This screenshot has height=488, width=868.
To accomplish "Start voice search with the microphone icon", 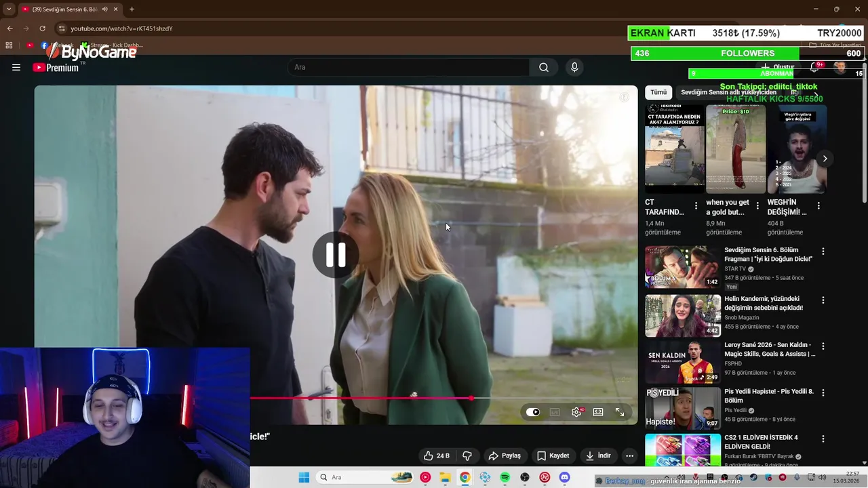I will click(x=574, y=67).
